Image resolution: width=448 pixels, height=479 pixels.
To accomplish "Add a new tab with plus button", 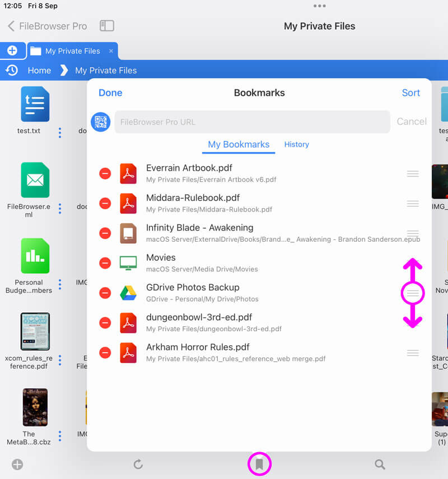I will coord(12,50).
